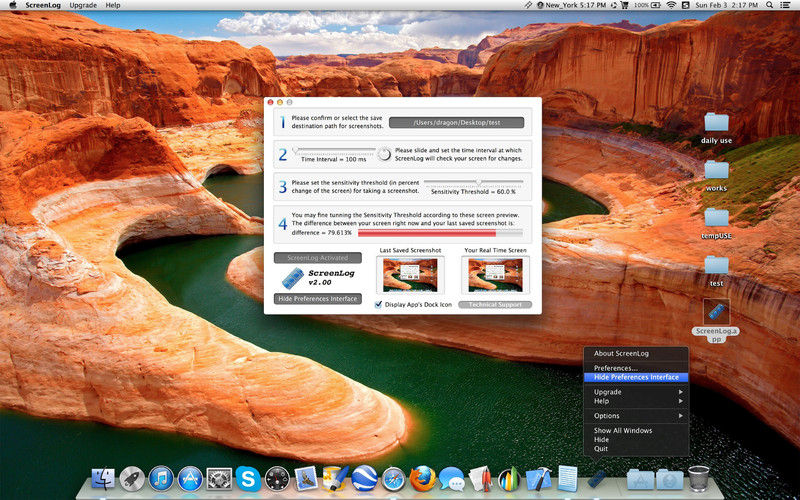Open the Upgrade menu in the menu bar
The width and height of the screenshot is (800, 500).
(x=83, y=5)
